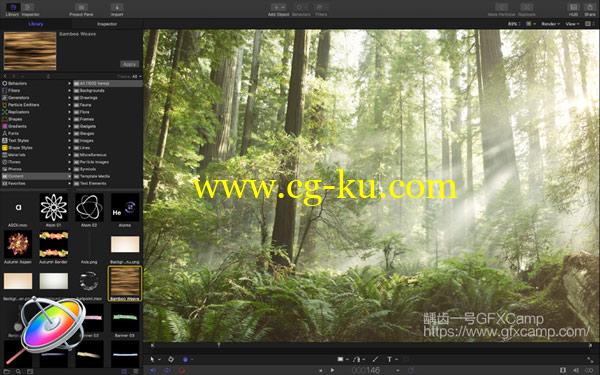The height and width of the screenshot is (375, 600).
Task: Click the Import toolbar icon
Action: [117, 7]
